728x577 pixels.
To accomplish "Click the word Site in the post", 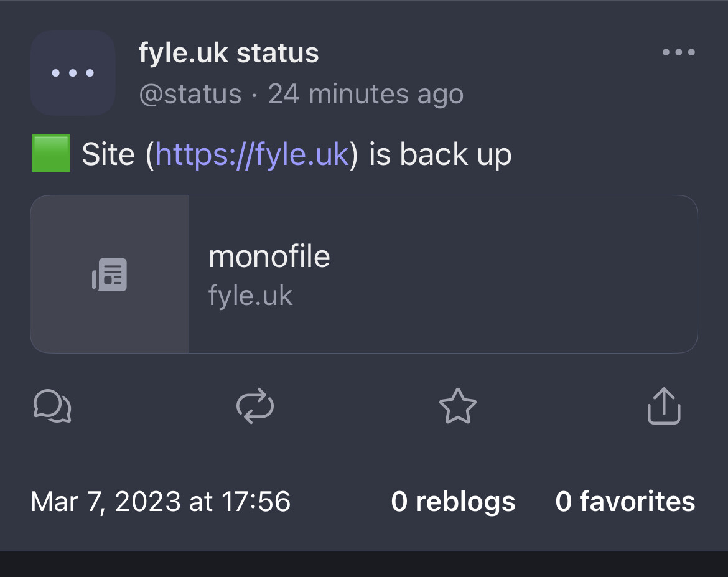I will tap(108, 154).
